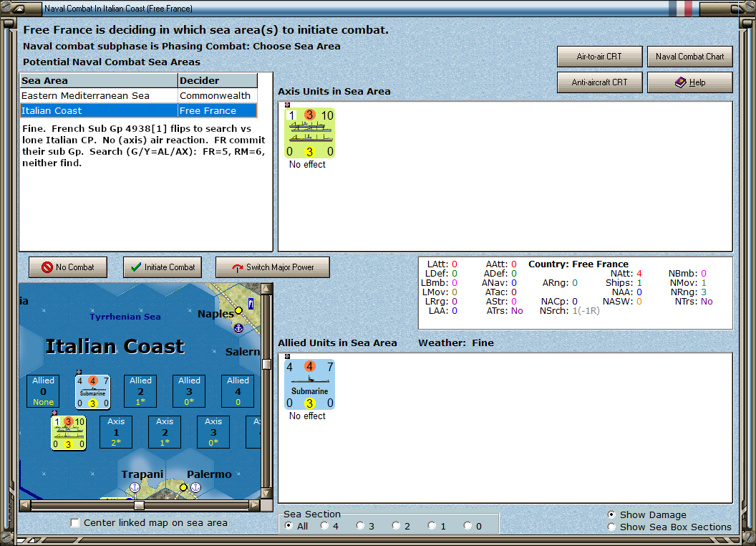756x546 pixels.
Task: Click the map vertical scrollbar thumb
Action: [266, 364]
